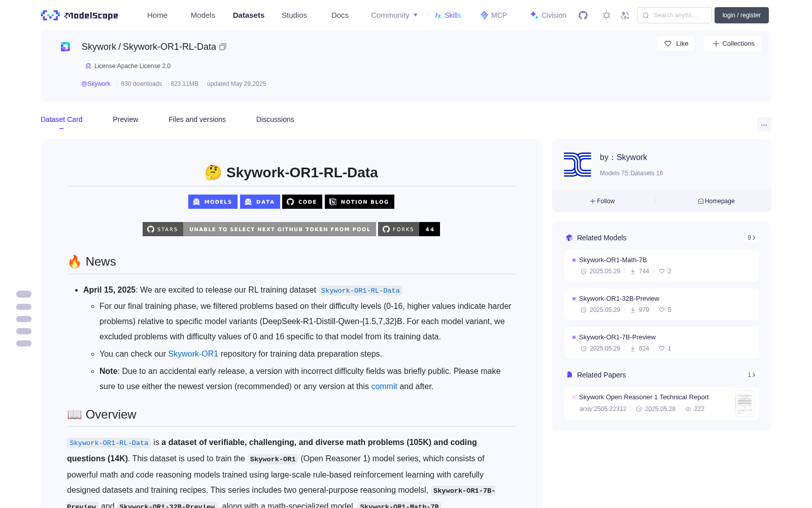Open the Civision navigation item

(x=548, y=15)
